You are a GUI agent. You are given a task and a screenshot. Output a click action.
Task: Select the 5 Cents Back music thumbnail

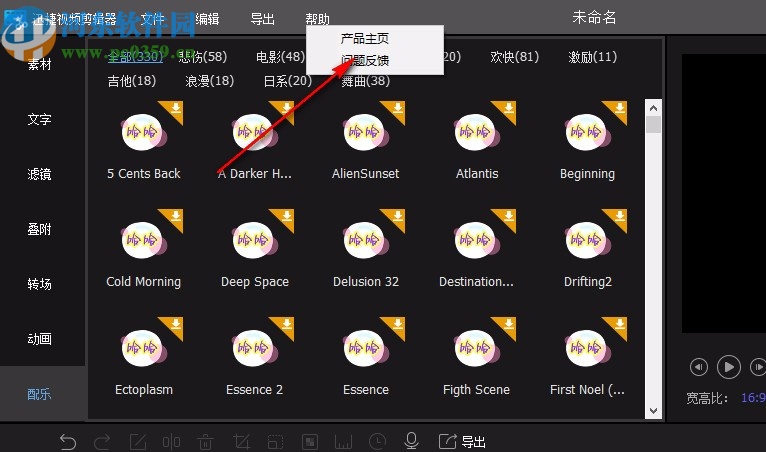(x=144, y=132)
